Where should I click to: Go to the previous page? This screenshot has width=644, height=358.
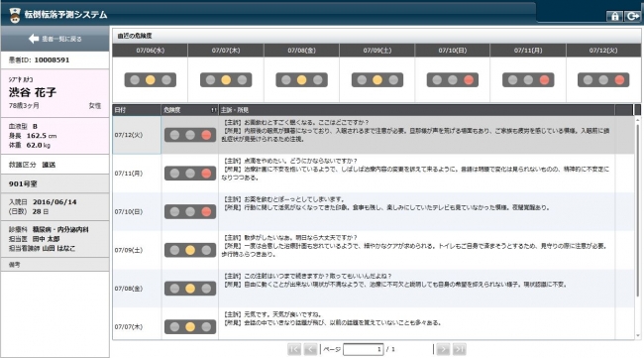tap(310, 349)
